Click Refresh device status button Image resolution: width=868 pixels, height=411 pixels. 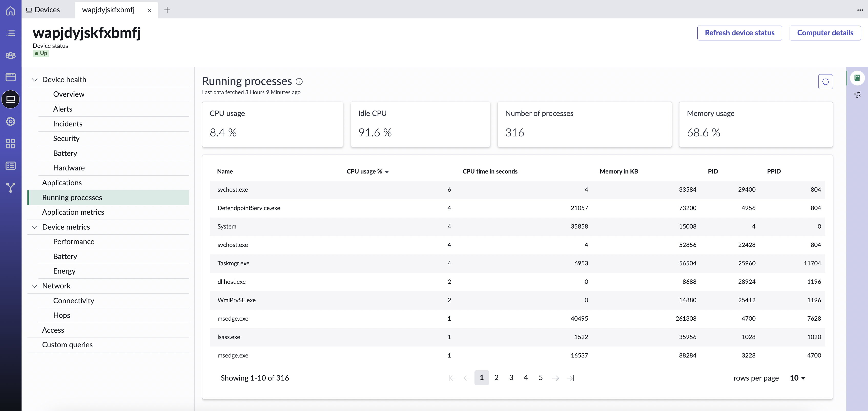(x=739, y=33)
